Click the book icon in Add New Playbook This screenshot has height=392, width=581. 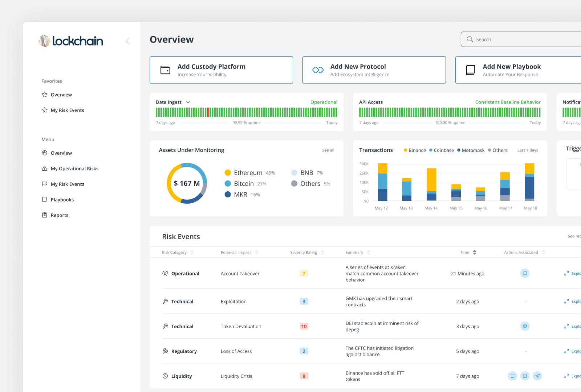470,70
